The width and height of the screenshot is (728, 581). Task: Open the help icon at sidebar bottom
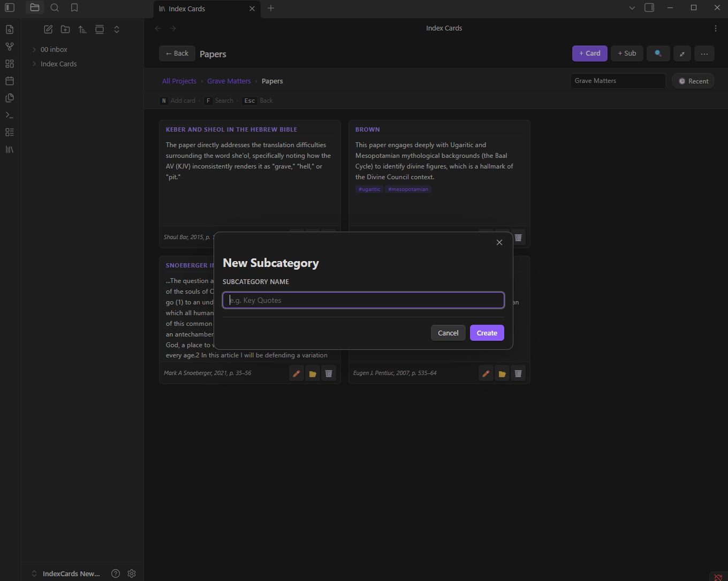click(116, 574)
